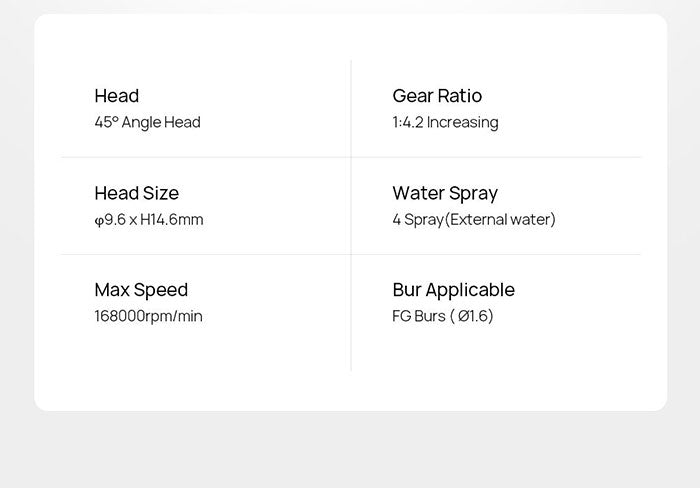Viewport: 700px width, 488px height.
Task: Select the "φ9.6 x H14.6mm" dimension text
Action: [148, 219]
